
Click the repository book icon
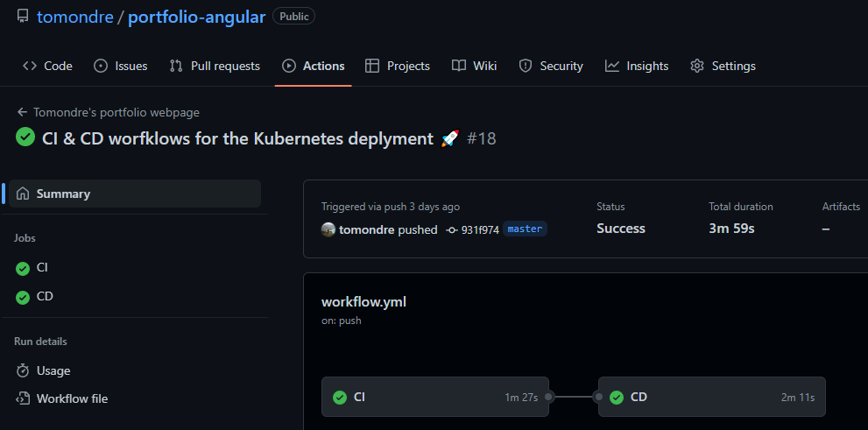[x=23, y=17]
